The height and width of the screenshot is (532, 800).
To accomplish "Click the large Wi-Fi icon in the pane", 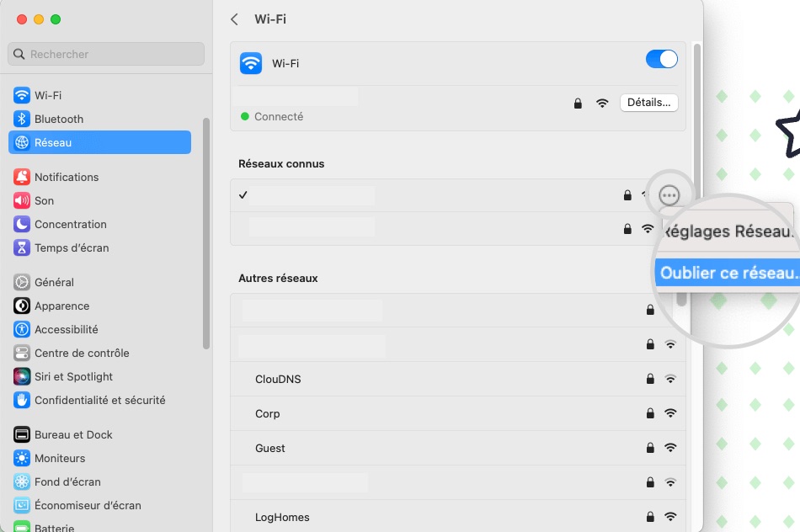I will point(250,63).
